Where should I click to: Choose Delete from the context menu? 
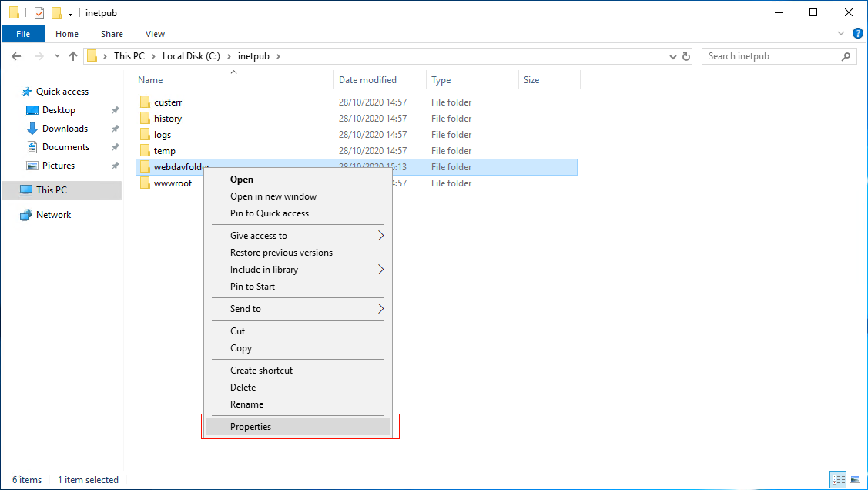point(298,387)
